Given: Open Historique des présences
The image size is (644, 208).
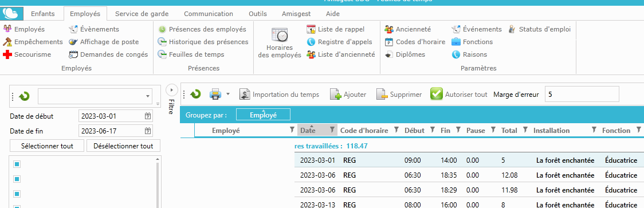Looking at the screenshot, I should (203, 41).
